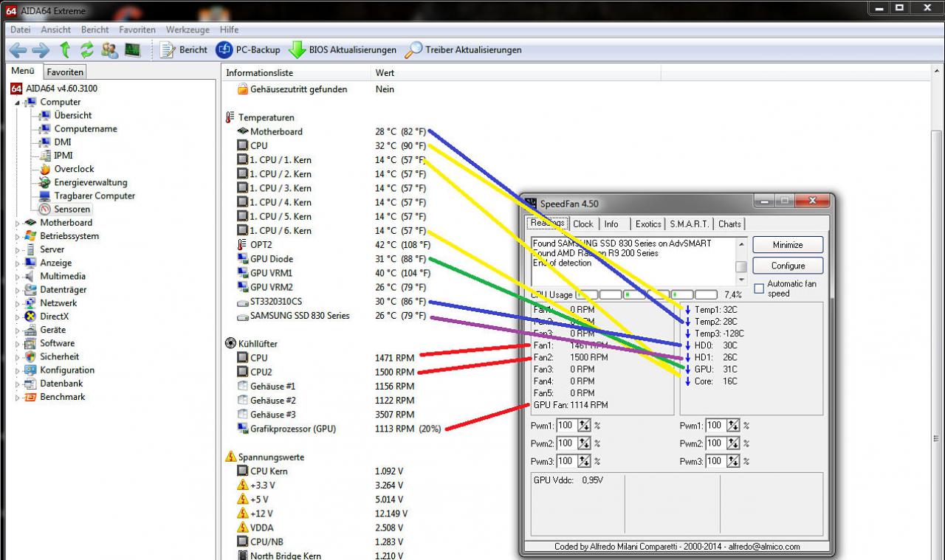The width and height of the screenshot is (945, 560).
Task: Expand the Motherboard tree node
Action: click(18, 222)
